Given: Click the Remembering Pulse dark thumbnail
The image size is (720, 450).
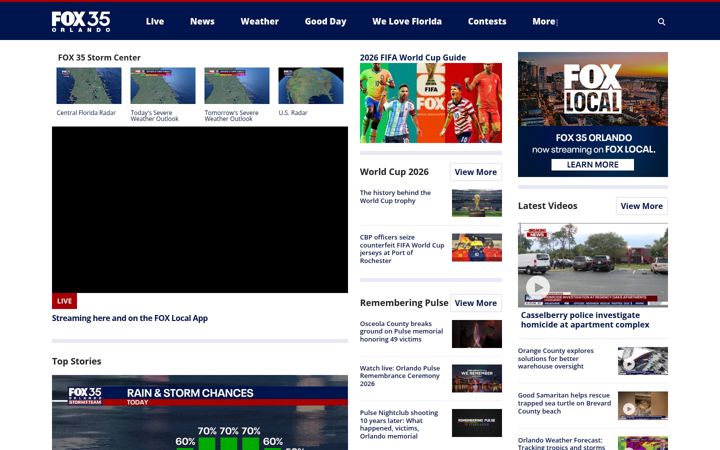Looking at the screenshot, I should [x=477, y=423].
